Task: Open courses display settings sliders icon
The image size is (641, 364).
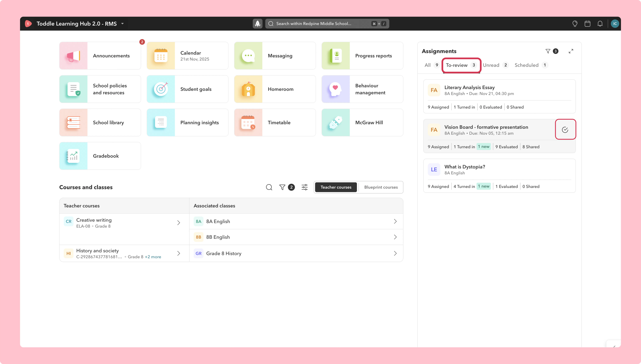Action: (305, 187)
